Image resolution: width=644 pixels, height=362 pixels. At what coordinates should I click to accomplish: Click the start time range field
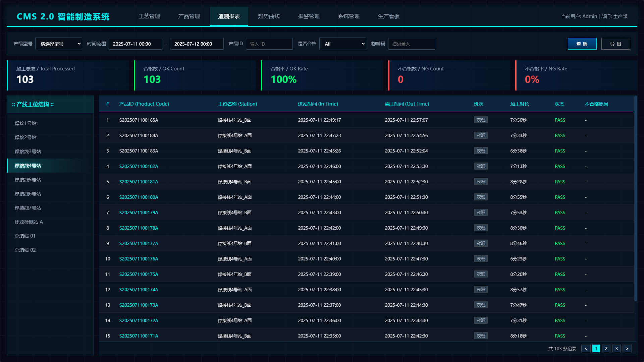click(x=135, y=44)
